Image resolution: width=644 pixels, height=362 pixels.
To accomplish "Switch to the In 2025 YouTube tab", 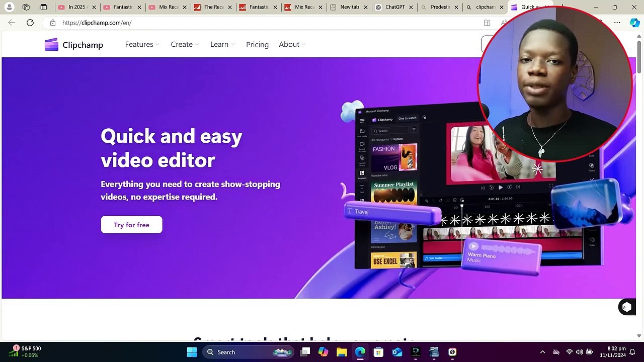I will (73, 7).
